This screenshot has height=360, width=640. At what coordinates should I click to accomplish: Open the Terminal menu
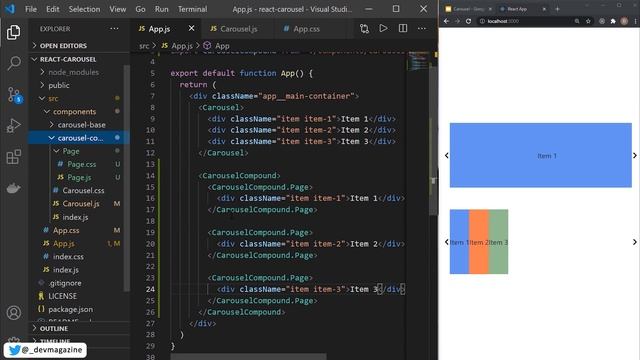[192, 9]
